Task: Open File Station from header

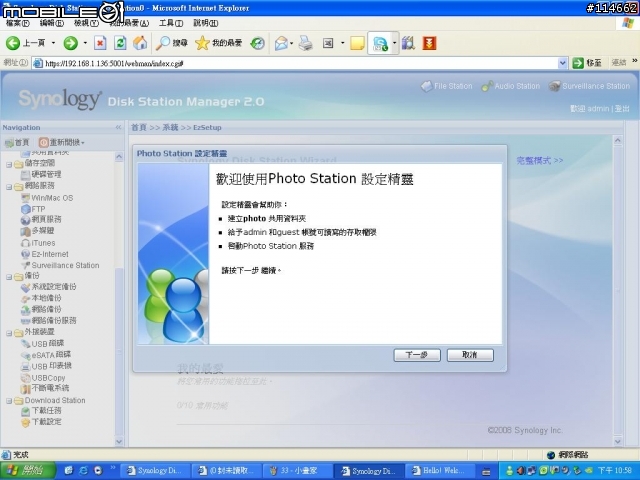Action: 447,86
